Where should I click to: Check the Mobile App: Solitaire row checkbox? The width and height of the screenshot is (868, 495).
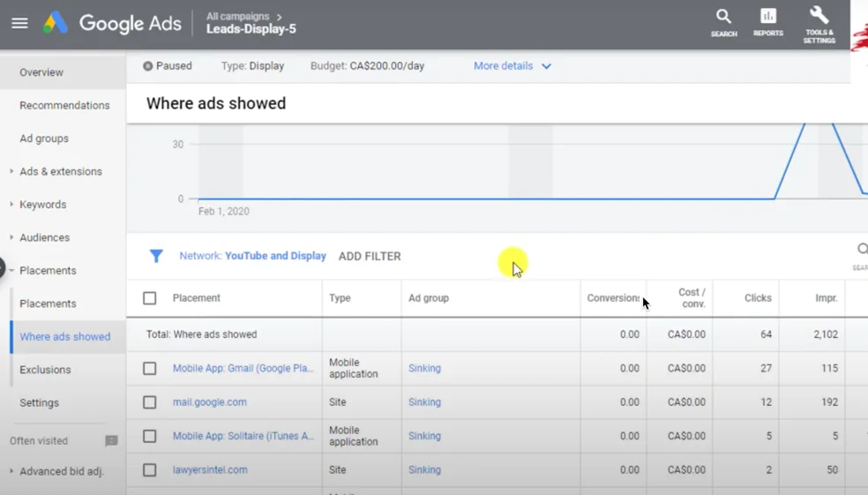click(x=149, y=436)
